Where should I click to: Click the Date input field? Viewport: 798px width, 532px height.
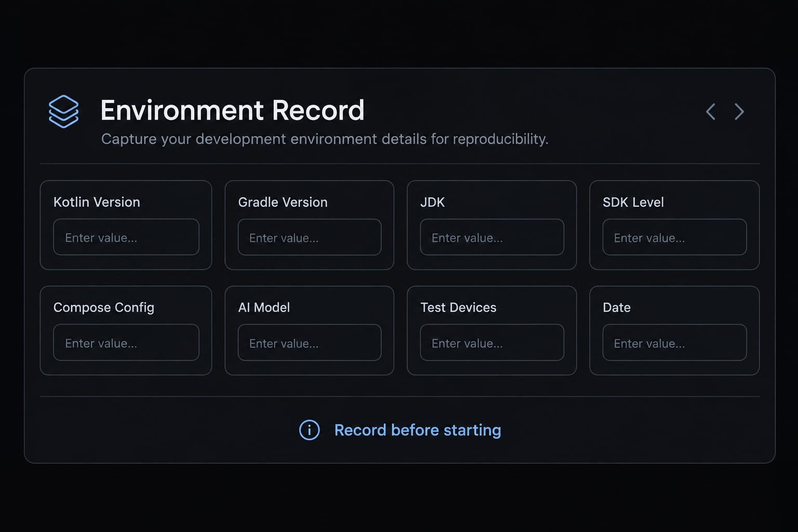[x=674, y=342]
